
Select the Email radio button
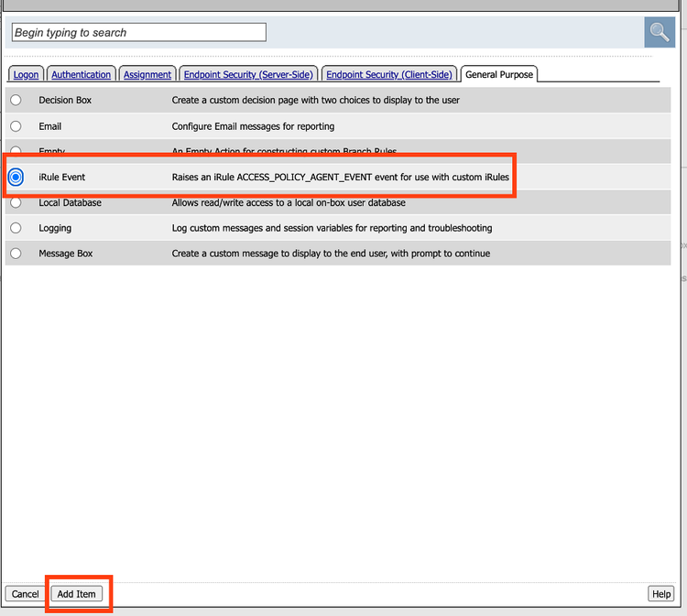16,125
